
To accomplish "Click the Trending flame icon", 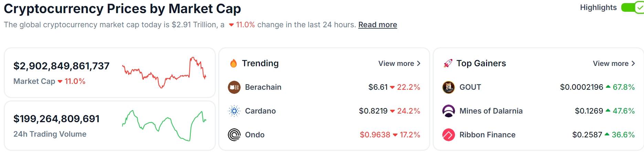I will coord(233,64).
